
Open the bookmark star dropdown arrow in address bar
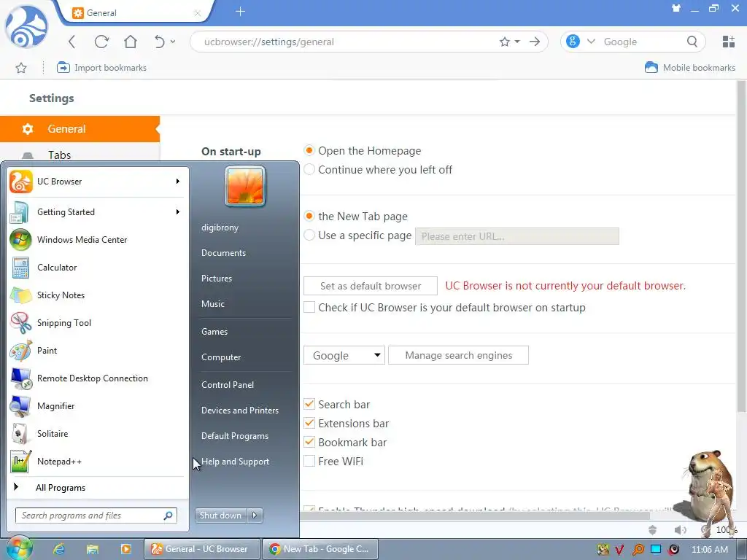coord(517,42)
